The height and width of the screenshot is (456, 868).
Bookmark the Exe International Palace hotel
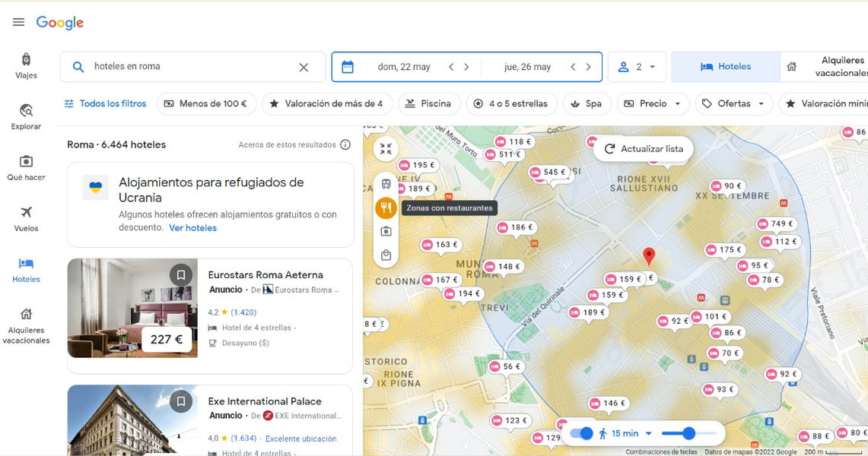click(180, 401)
